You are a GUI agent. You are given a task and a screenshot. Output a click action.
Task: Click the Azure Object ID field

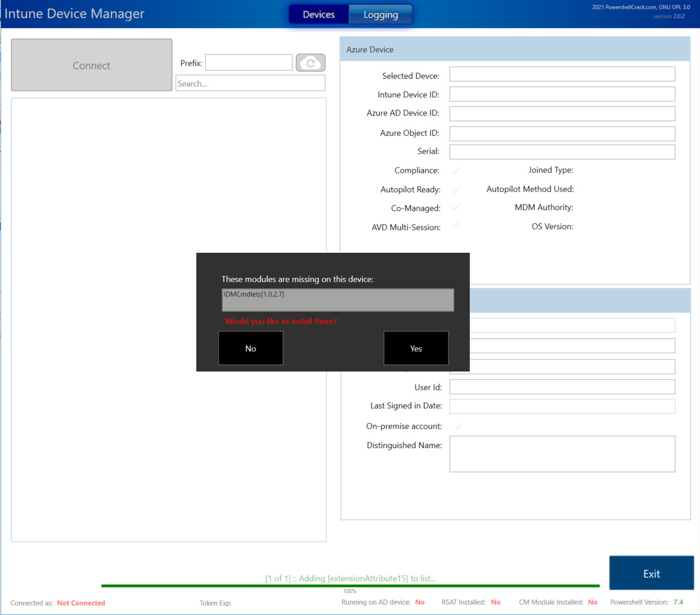pyautogui.click(x=562, y=134)
